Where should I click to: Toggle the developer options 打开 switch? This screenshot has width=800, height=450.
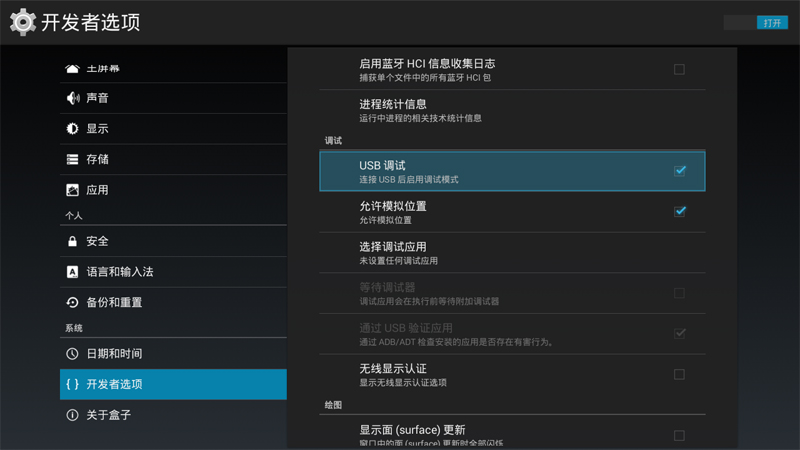click(756, 23)
